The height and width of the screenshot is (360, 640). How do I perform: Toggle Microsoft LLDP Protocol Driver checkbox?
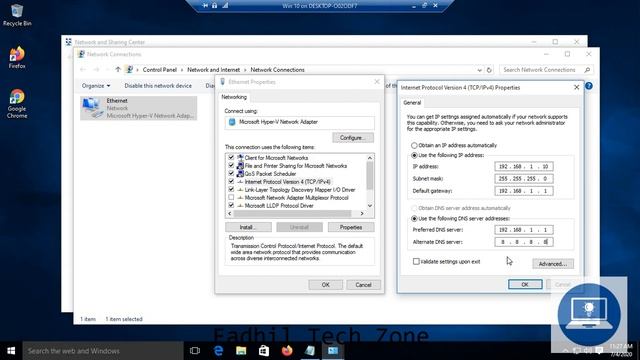231,205
